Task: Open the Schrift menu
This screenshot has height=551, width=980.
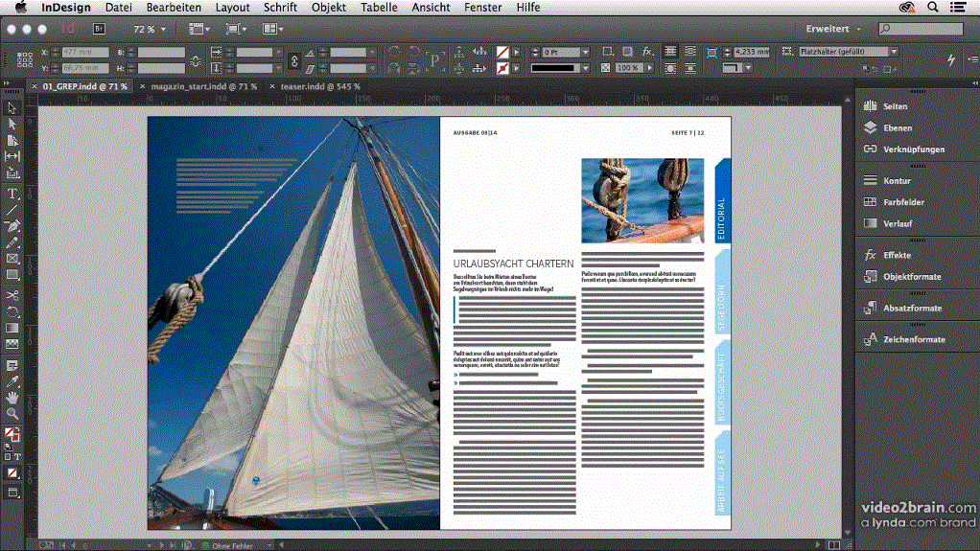Action: pyautogui.click(x=280, y=7)
